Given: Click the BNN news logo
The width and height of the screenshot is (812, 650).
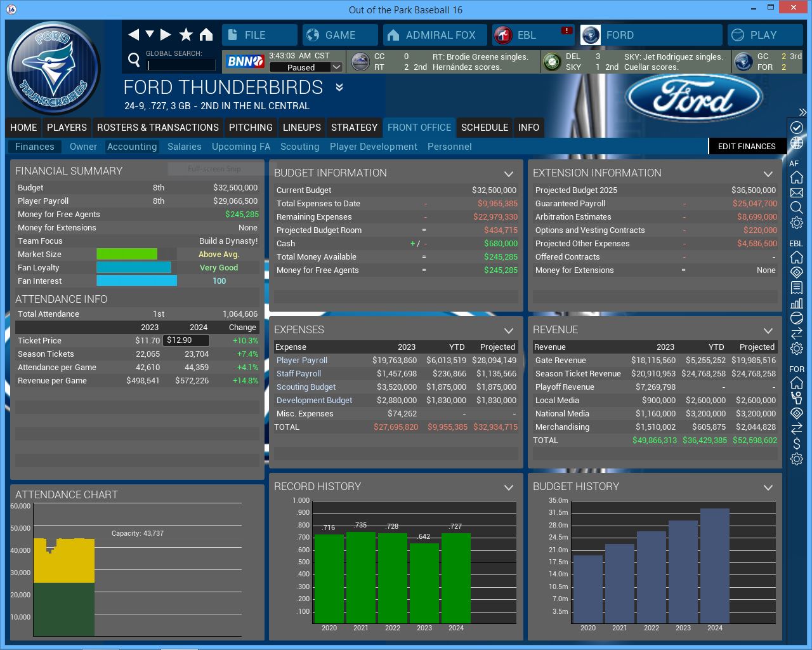Looking at the screenshot, I should click(x=245, y=62).
